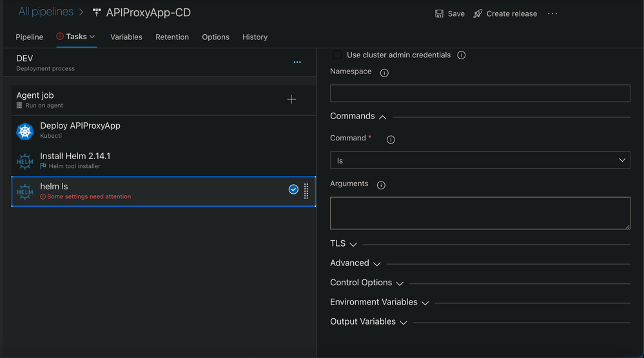Click the helm ls task drag handle

[x=306, y=191]
